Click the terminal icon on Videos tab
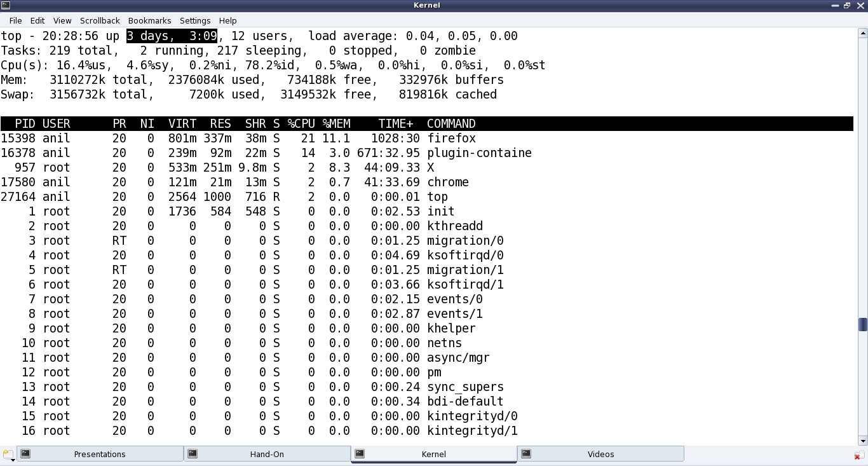 point(527,454)
